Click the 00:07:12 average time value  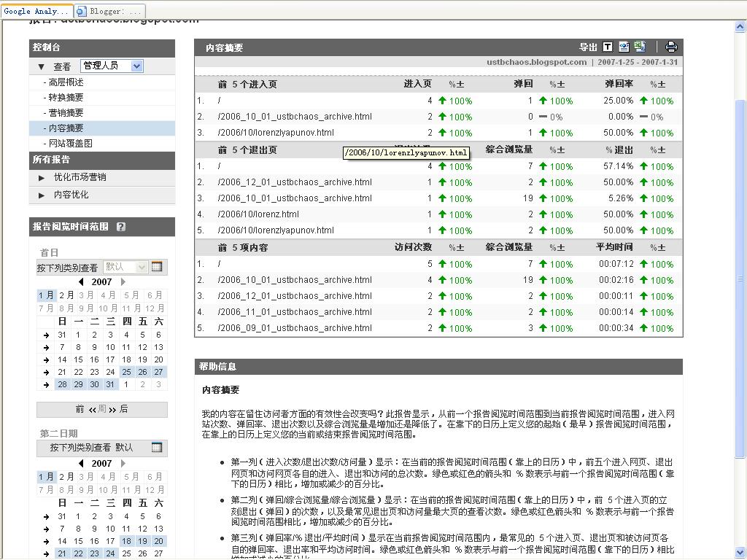616,264
